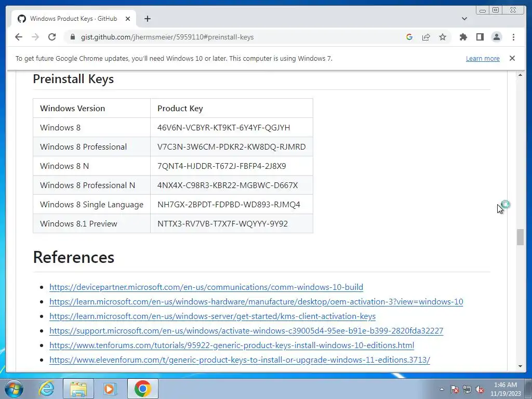Open the oem-activation-3 reference link
The image size is (532, 399).
click(256, 302)
